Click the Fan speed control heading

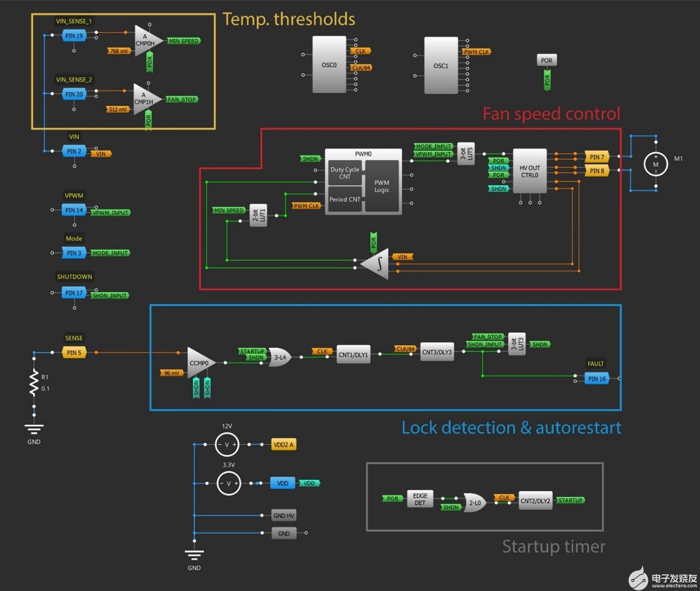552,114
